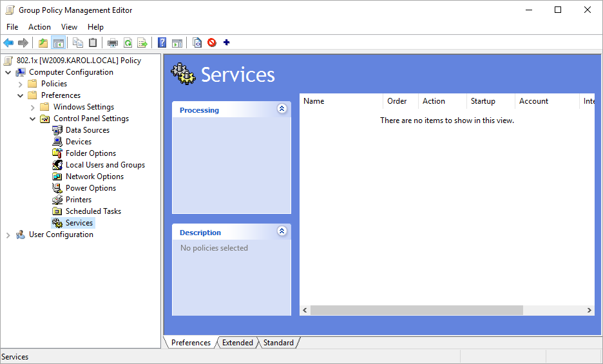Collapse the Control Panel Settings node
Screen dimensions: 603x364
pyautogui.click(x=32, y=119)
